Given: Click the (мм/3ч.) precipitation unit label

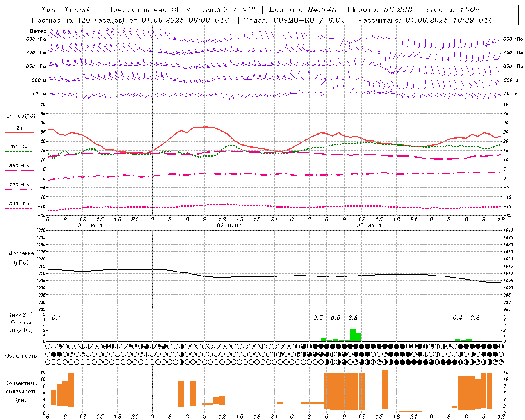Looking at the screenshot, I should point(21,315).
